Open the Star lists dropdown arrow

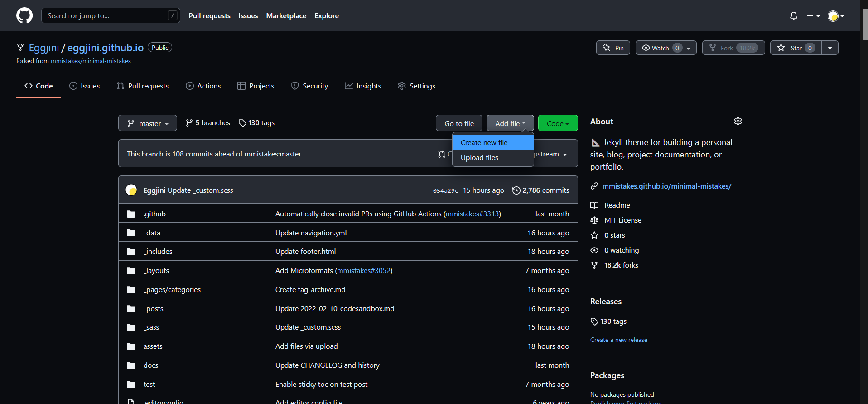click(830, 48)
